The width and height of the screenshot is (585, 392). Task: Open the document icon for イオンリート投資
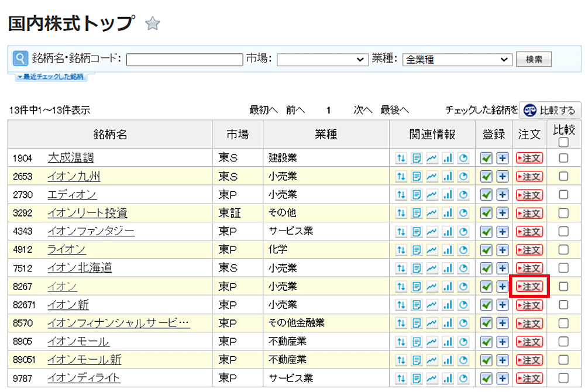click(417, 213)
